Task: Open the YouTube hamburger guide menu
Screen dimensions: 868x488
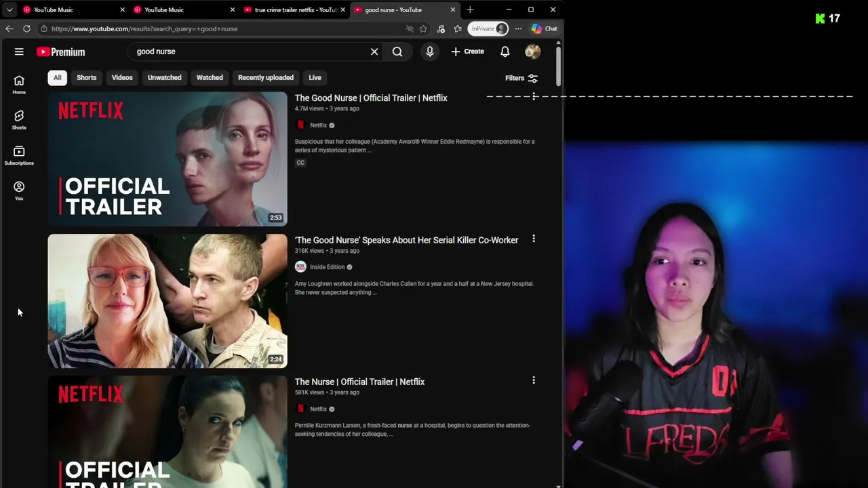Action: (x=19, y=52)
